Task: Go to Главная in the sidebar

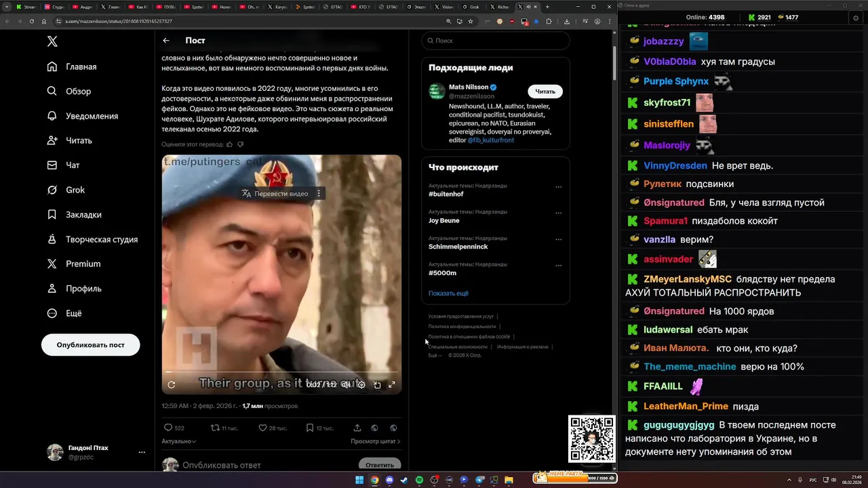Action: pos(72,66)
